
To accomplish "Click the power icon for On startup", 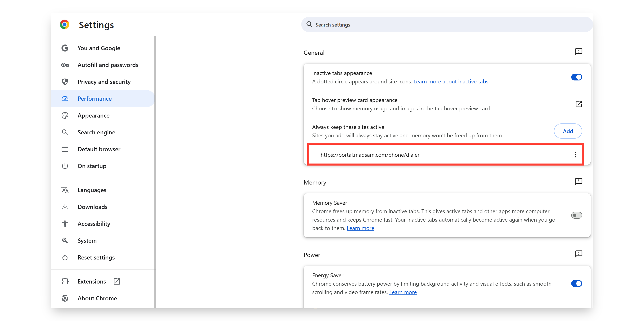I will click(x=65, y=166).
